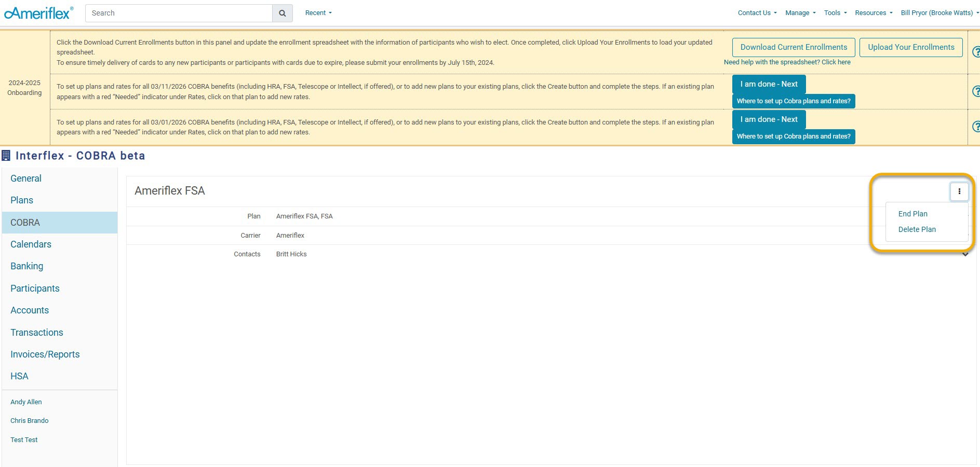
Task: Open the spreadsheet help Click here link
Action: tap(836, 62)
